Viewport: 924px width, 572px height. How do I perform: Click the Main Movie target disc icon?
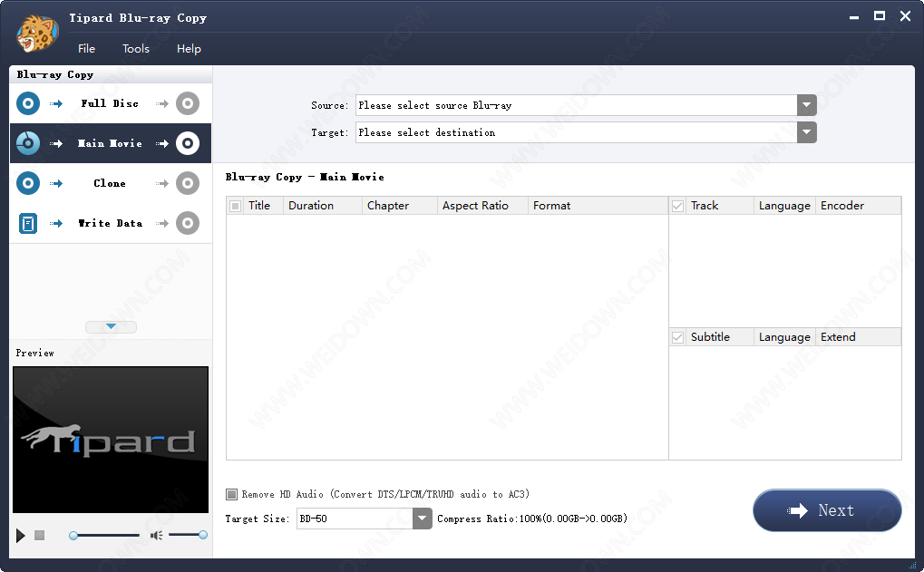[188, 143]
